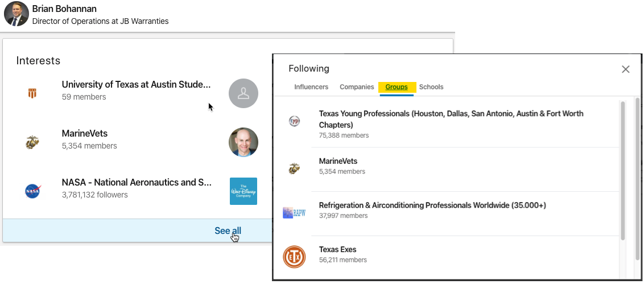Open the University of Texas shield logo

(32, 93)
